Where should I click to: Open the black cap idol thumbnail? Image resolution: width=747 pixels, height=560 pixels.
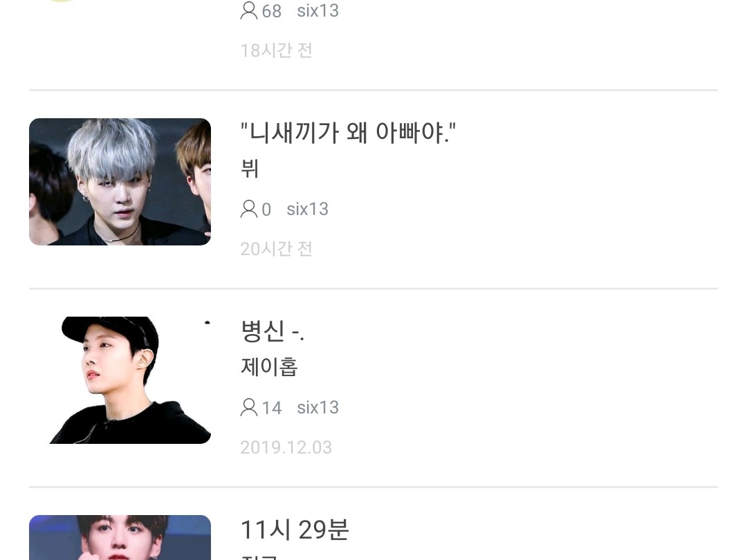[120, 380]
